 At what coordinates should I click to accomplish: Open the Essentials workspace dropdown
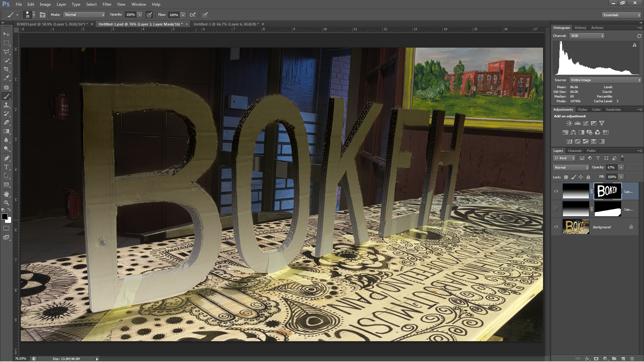[x=621, y=15]
